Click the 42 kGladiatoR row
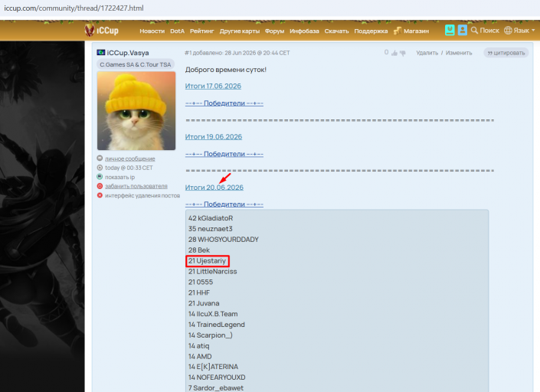540x392 pixels. coord(211,218)
